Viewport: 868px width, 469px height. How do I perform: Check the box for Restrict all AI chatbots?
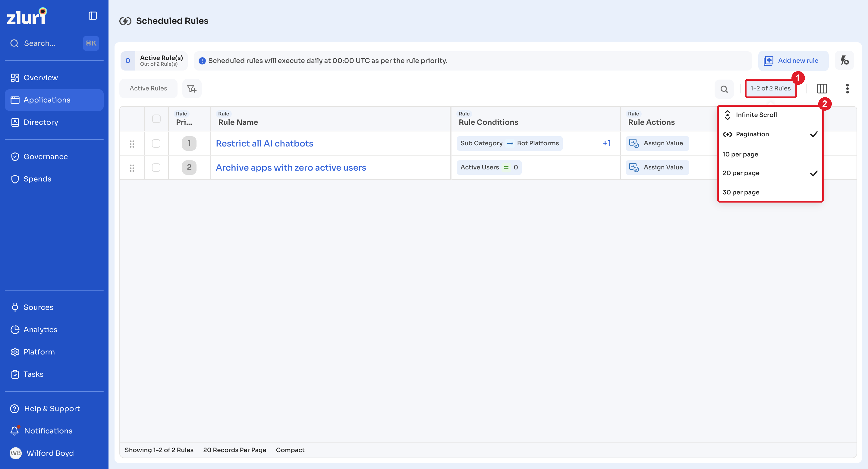[156, 143]
